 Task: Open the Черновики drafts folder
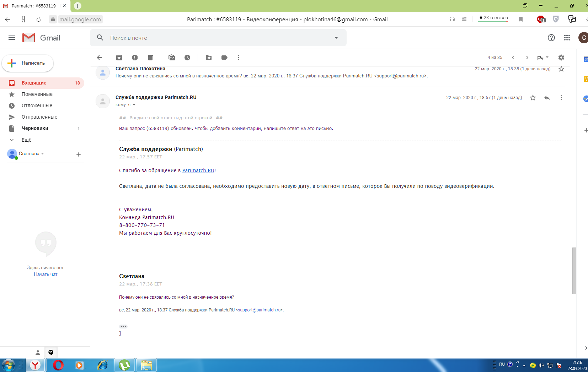click(35, 128)
